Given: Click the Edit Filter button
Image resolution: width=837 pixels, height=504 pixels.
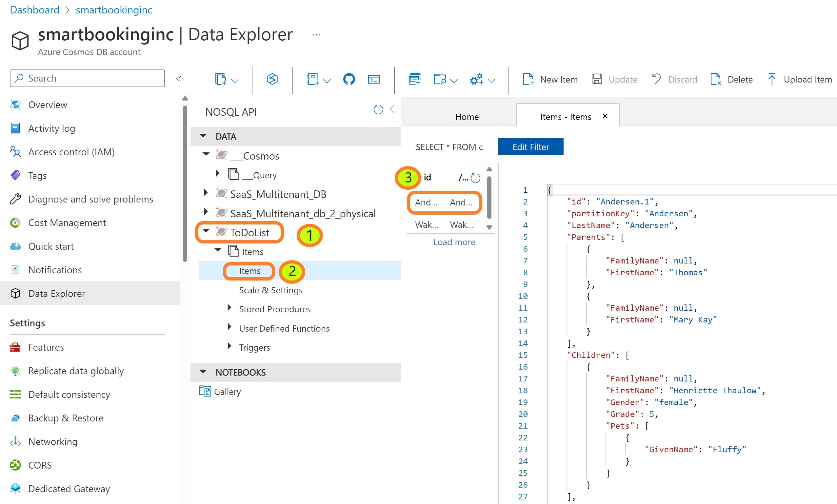Looking at the screenshot, I should [530, 147].
